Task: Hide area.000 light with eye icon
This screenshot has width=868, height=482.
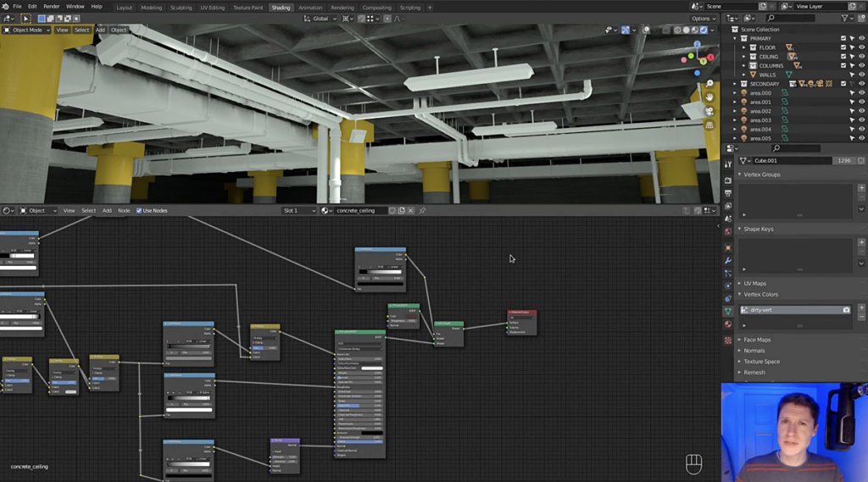Action: point(861,92)
